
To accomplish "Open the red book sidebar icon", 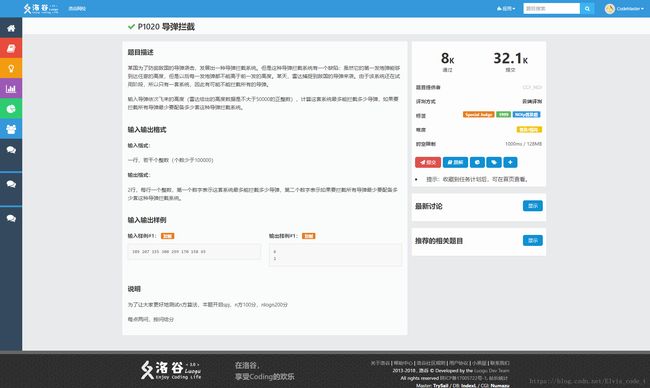I will (11, 48).
